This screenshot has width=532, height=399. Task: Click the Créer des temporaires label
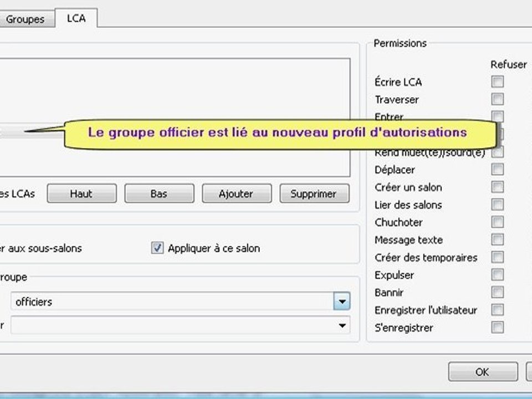tap(426, 258)
